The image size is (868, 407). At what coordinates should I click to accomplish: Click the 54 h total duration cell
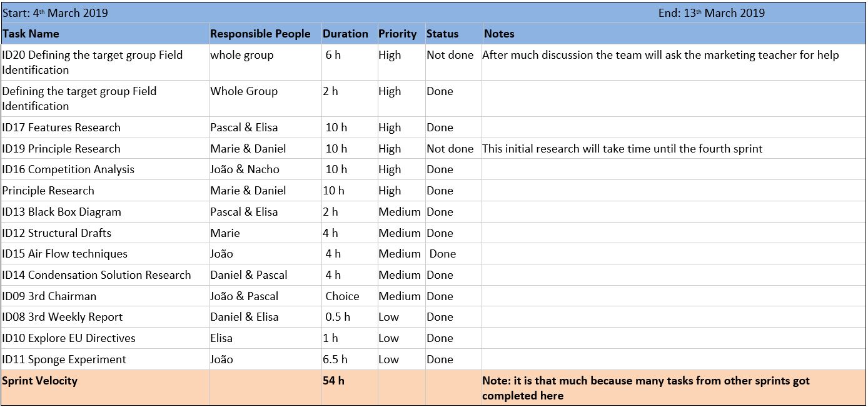pos(333,381)
